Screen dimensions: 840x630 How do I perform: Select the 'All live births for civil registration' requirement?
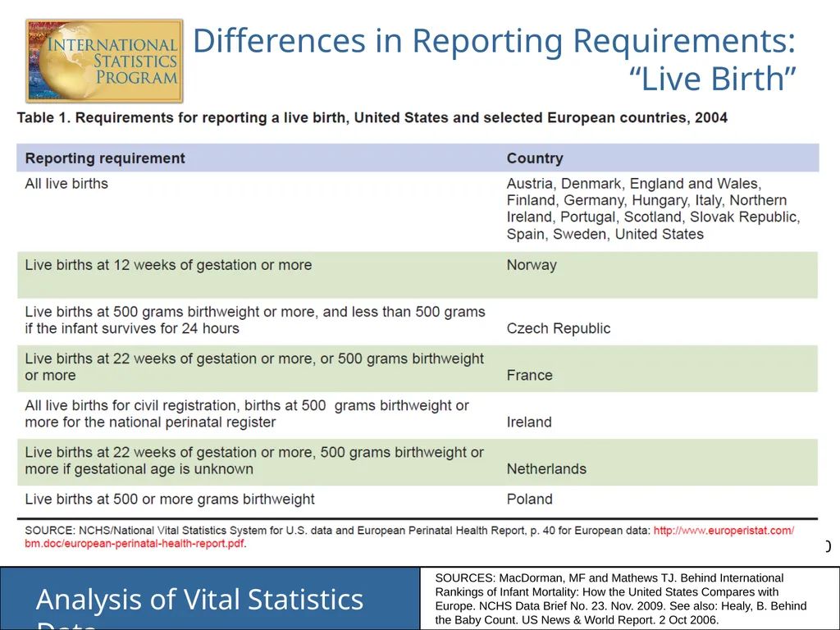(x=247, y=413)
